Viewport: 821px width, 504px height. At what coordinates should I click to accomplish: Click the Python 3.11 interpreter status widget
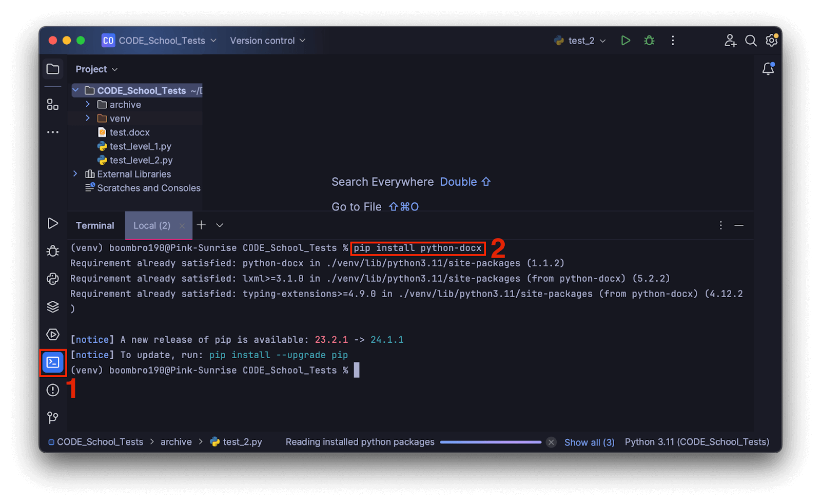[697, 442]
